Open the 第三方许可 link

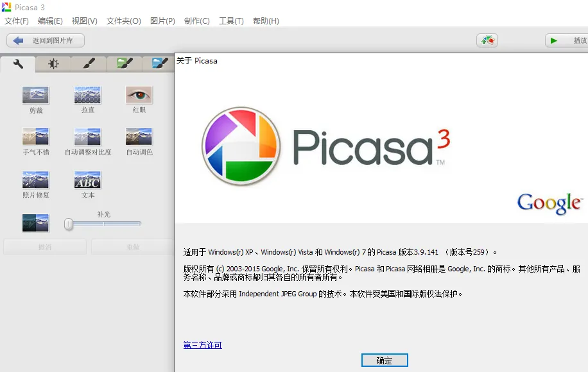202,345
